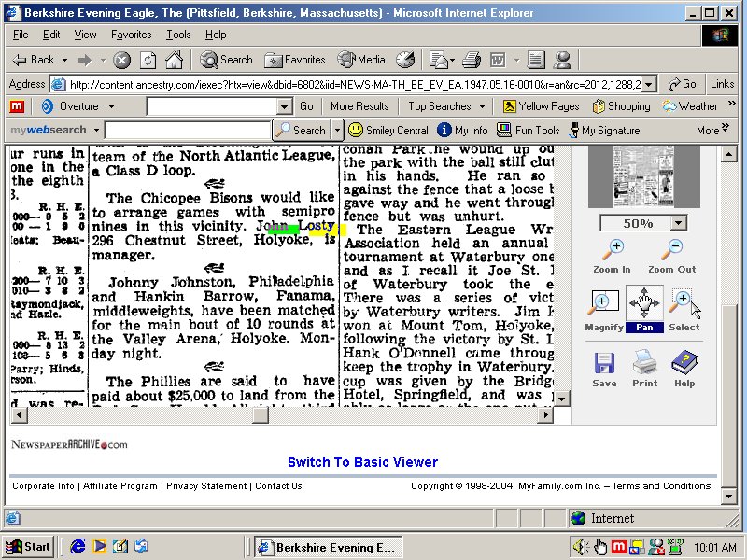Viewport: 747px width, 560px height.
Task: Click the viewer horizontal scrollbar thumb
Action: [x=261, y=414]
